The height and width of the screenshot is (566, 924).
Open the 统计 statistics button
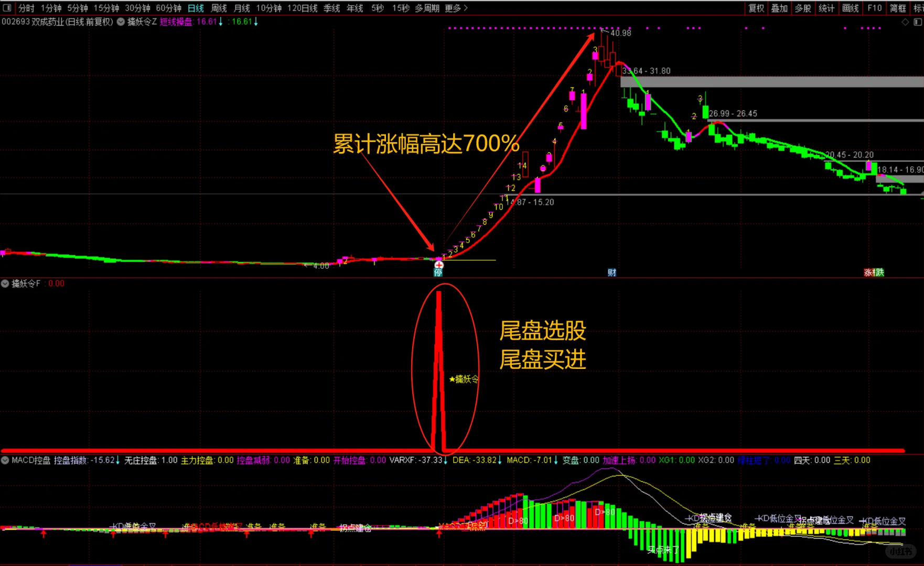[826, 8]
